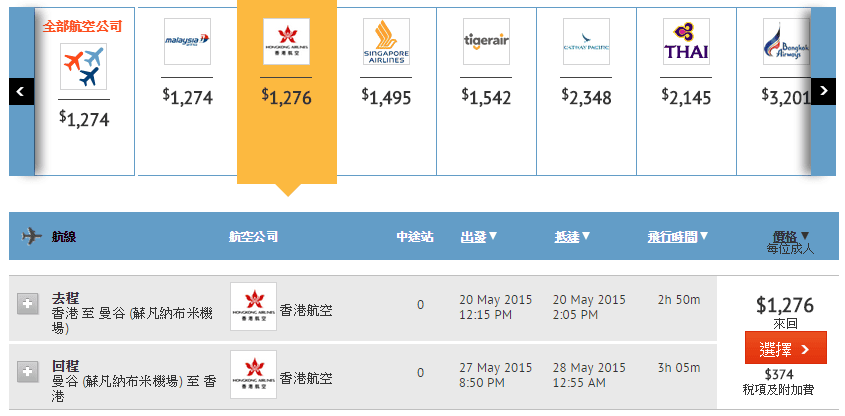This screenshot has height=416, width=845.
Task: Select the highlighted Hong Kong Airlines $1,276 tab
Action: click(x=286, y=90)
